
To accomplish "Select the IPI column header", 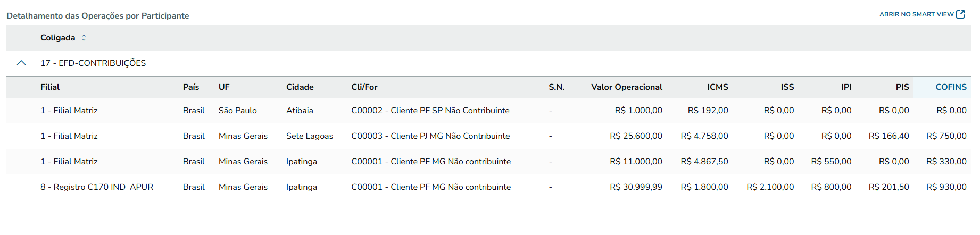I will 846,87.
